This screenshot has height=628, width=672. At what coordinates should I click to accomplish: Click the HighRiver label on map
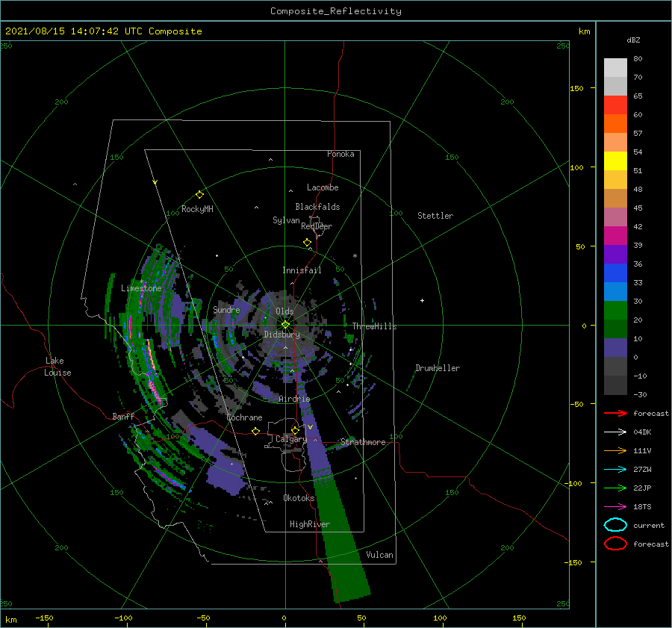point(310,524)
